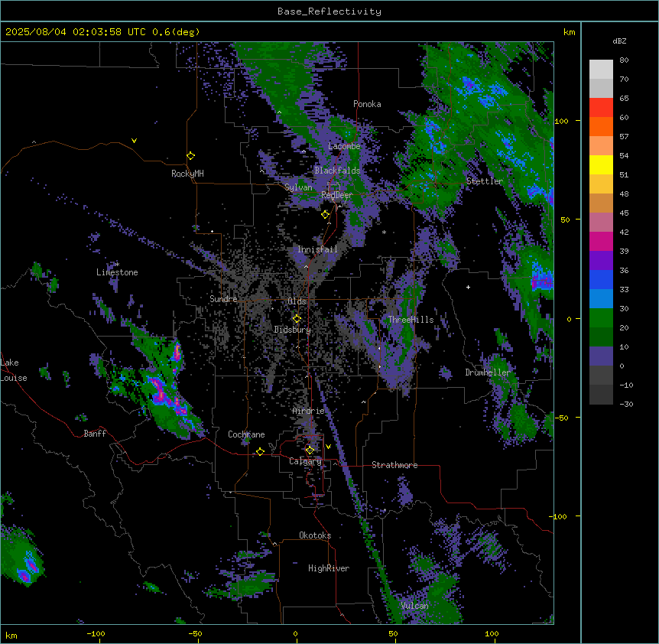Pick the magenta 39-42 dBZ legend swatch

(x=601, y=241)
